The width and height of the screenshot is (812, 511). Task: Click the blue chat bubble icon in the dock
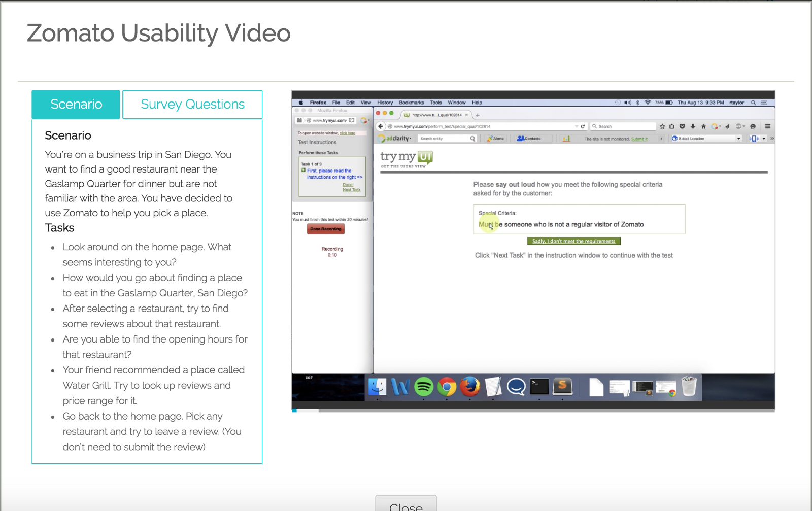pos(516,387)
